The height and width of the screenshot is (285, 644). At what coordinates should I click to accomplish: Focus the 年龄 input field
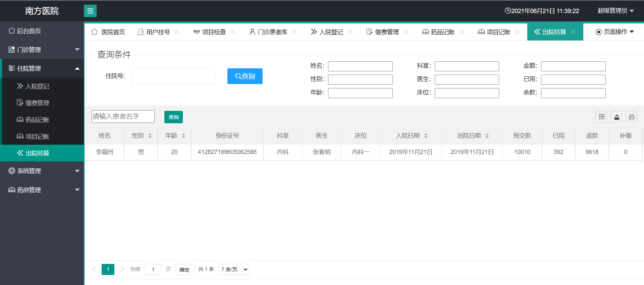point(360,93)
